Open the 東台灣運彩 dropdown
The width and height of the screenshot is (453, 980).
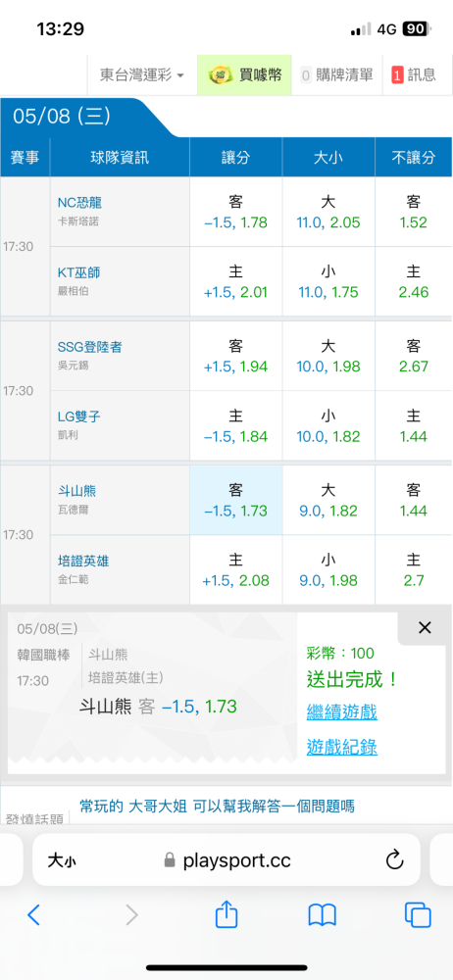[142, 75]
